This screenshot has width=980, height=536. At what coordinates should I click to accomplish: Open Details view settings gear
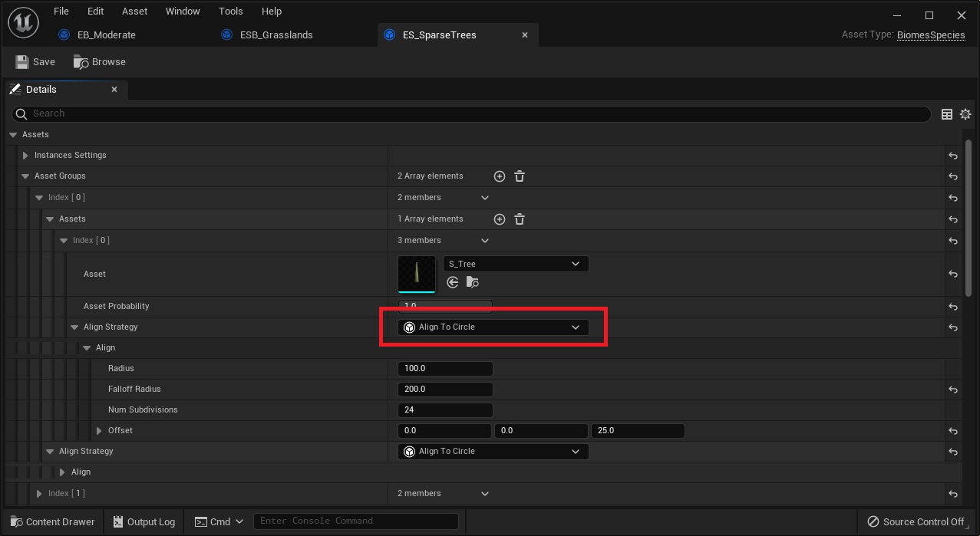tap(965, 114)
